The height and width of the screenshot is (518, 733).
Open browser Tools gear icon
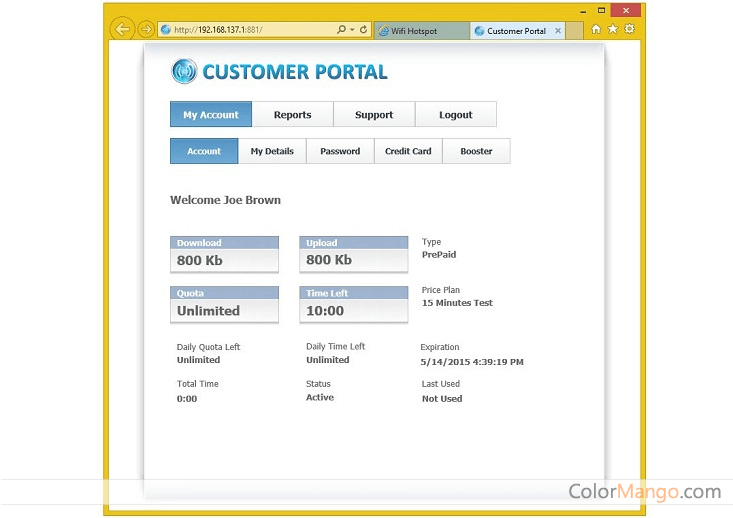pos(629,30)
